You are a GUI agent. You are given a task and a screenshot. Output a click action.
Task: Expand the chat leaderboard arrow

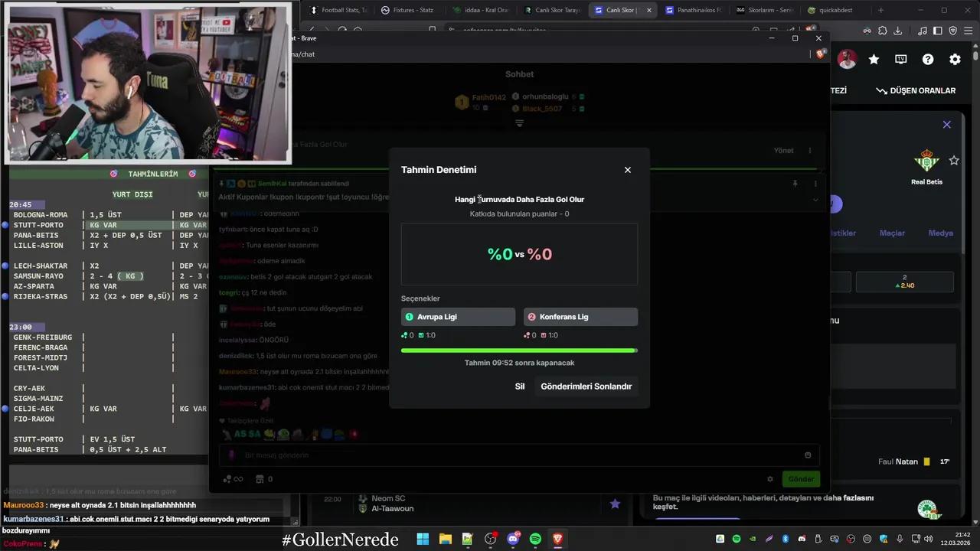(x=519, y=123)
